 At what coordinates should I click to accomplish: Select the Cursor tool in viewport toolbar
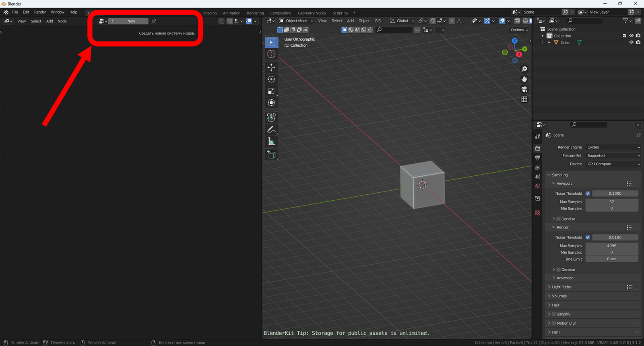coord(271,54)
